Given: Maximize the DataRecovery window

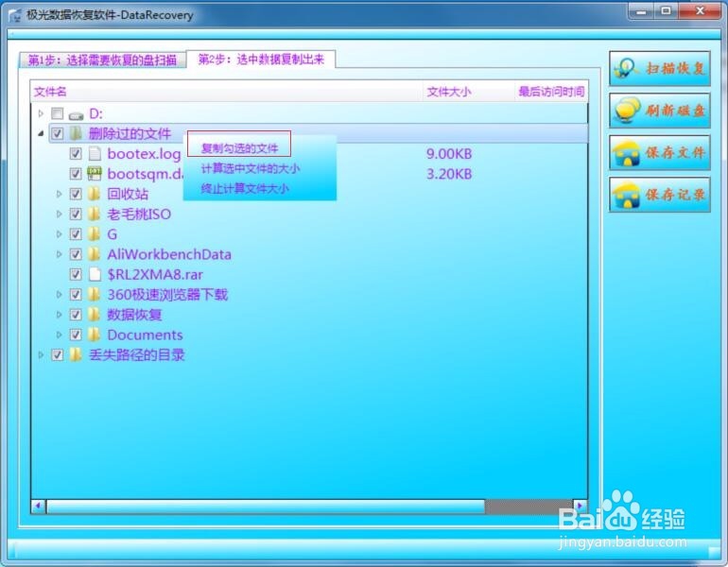Looking at the screenshot, I should 666,11.
